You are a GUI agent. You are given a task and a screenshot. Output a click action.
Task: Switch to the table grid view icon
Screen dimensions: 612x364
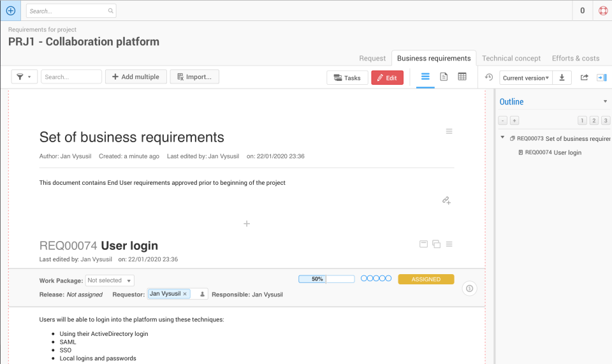462,77
